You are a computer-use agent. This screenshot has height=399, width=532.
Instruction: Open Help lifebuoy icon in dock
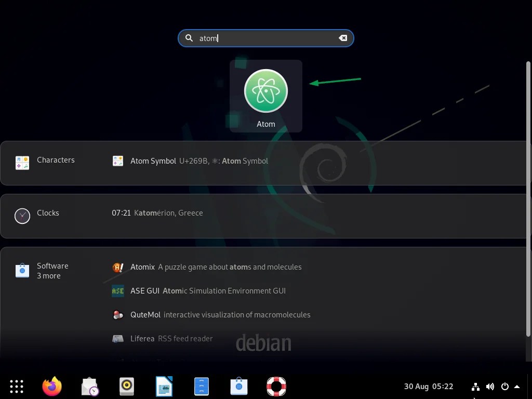pos(276,387)
